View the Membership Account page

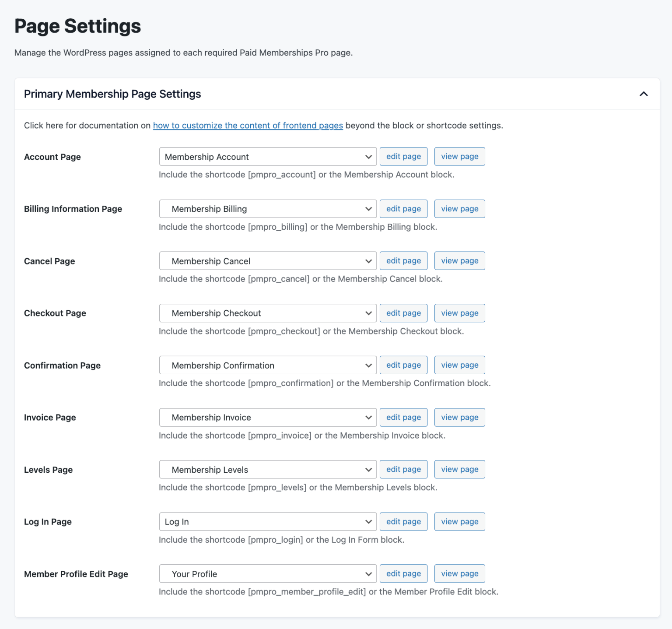click(459, 156)
